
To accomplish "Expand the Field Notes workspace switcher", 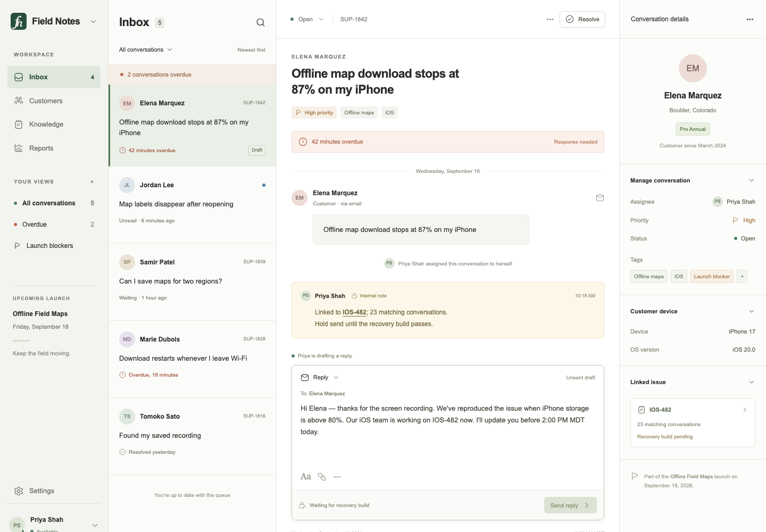I will coord(94,22).
